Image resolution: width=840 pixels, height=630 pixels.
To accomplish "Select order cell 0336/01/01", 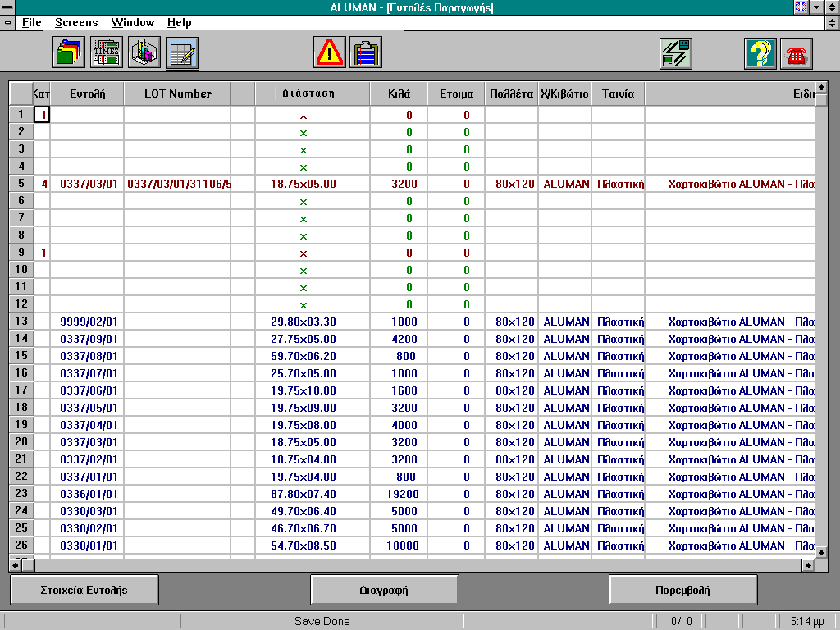I will click(89, 494).
